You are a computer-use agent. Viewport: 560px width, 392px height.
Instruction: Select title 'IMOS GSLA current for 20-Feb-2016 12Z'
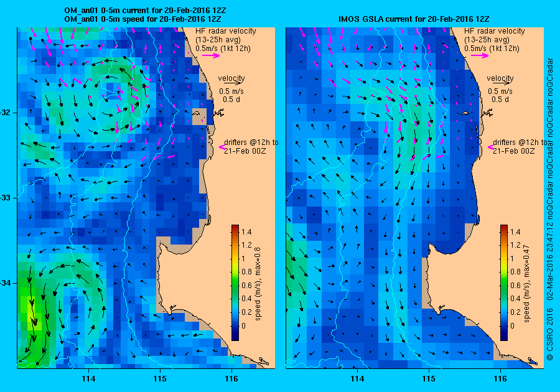pyautogui.click(x=414, y=19)
